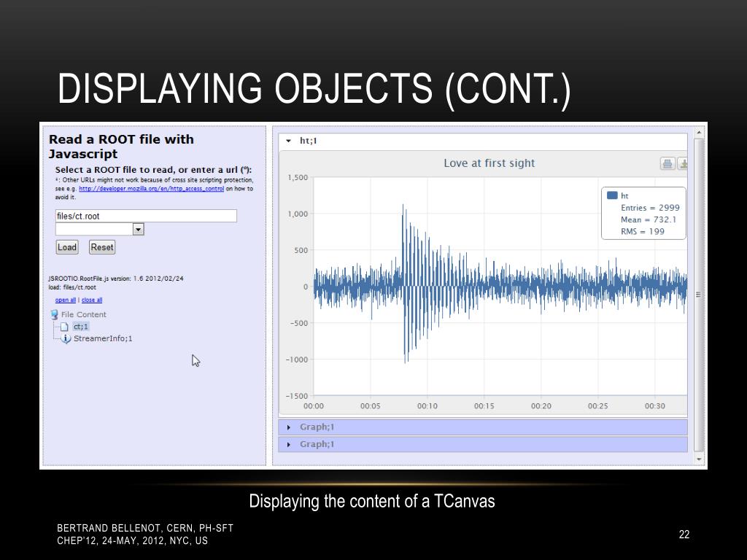Click the load: files/ct.root status line
Screen dimensions: 747x560
click(72, 287)
